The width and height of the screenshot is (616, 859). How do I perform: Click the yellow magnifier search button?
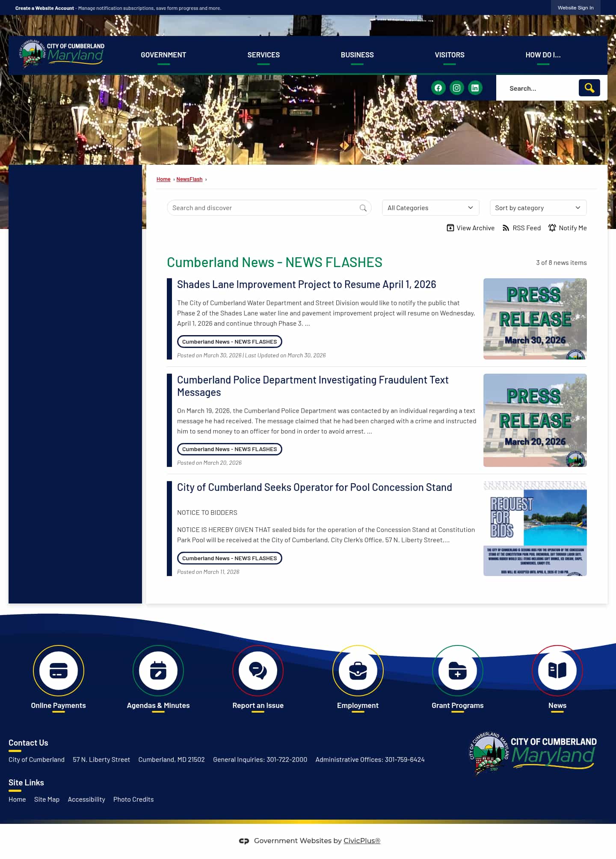[589, 88]
